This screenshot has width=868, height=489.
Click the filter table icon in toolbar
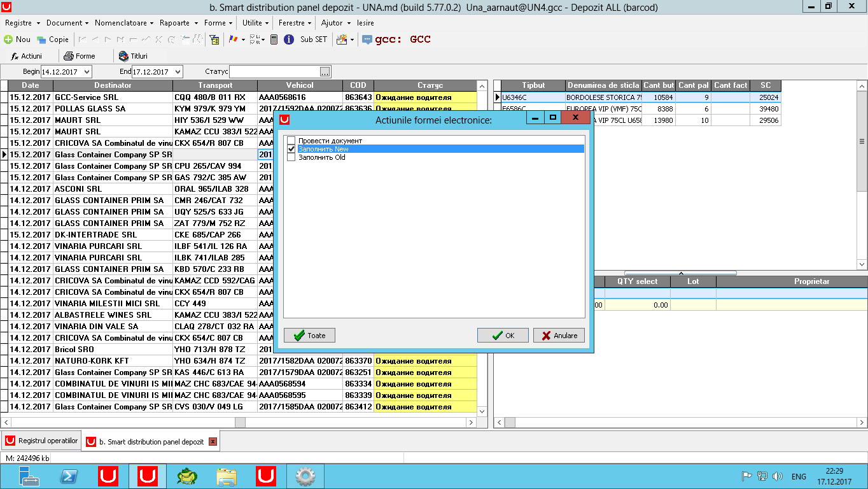tap(214, 39)
